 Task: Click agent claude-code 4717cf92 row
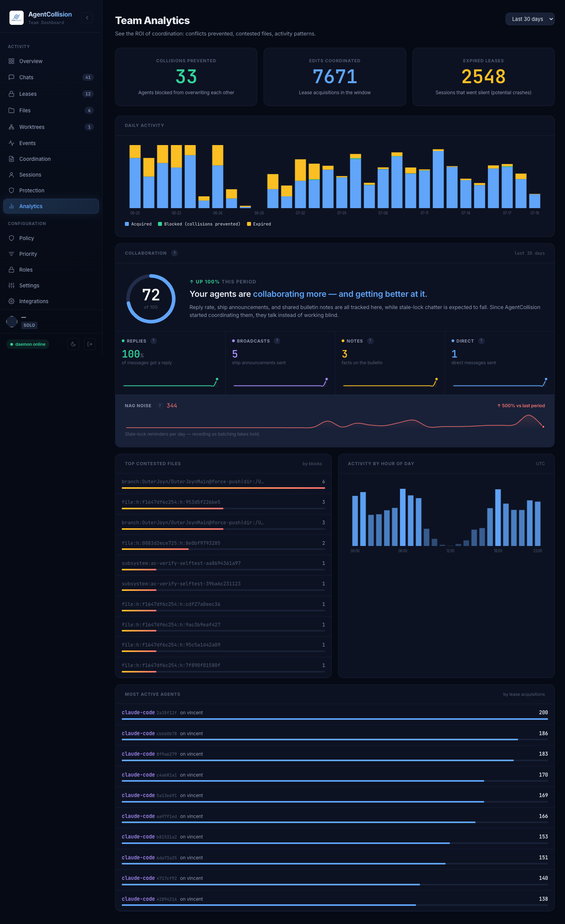(x=335, y=880)
